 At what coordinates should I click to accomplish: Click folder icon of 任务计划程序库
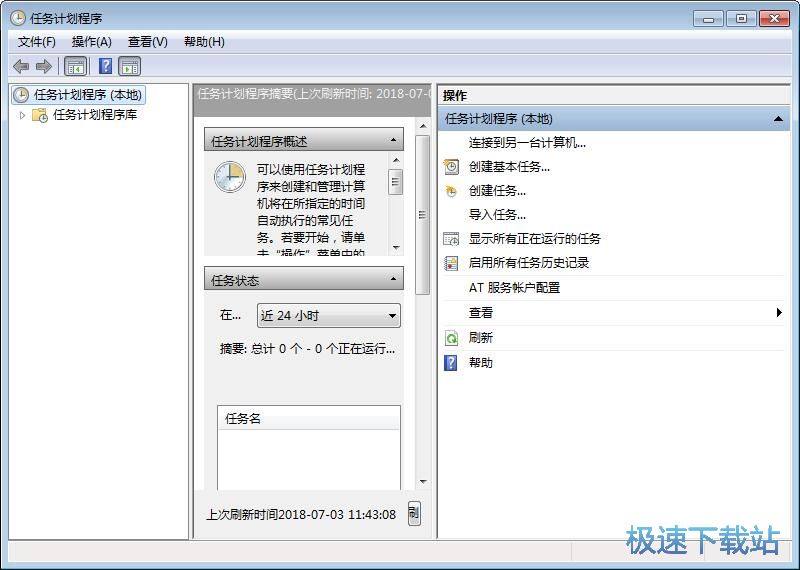(40, 115)
